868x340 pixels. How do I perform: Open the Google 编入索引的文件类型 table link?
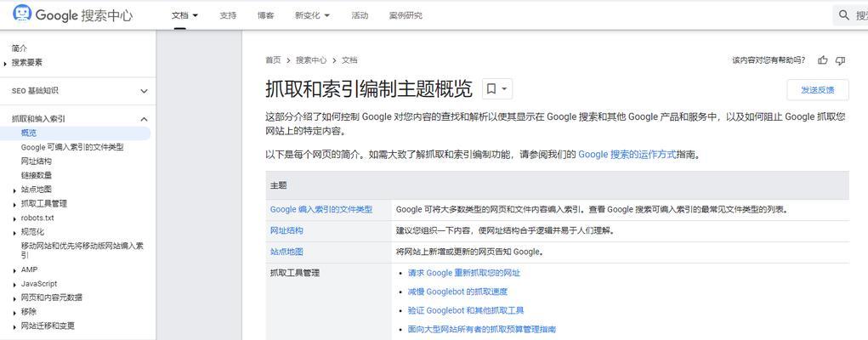[x=321, y=210]
